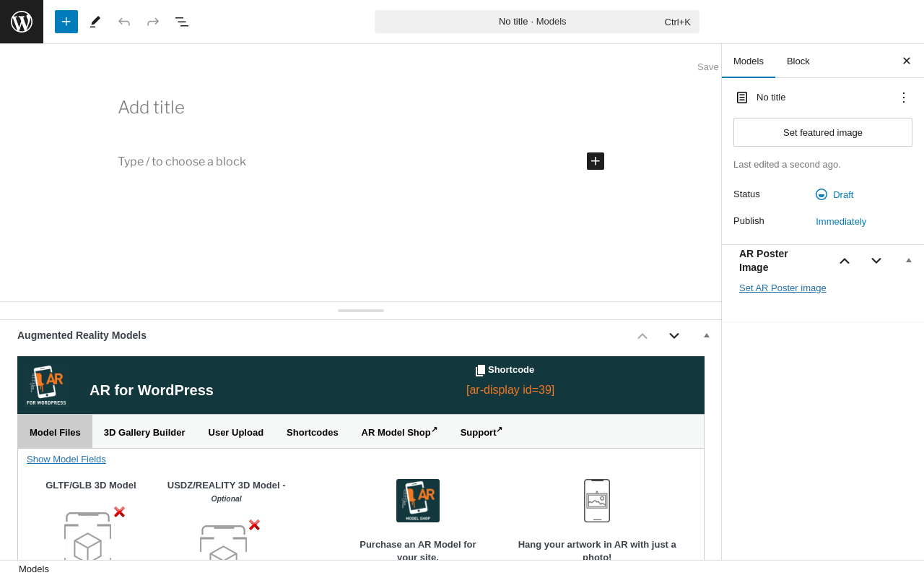The height and width of the screenshot is (578, 924).
Task: Move Augmented Reality Models panel down
Action: (674, 335)
